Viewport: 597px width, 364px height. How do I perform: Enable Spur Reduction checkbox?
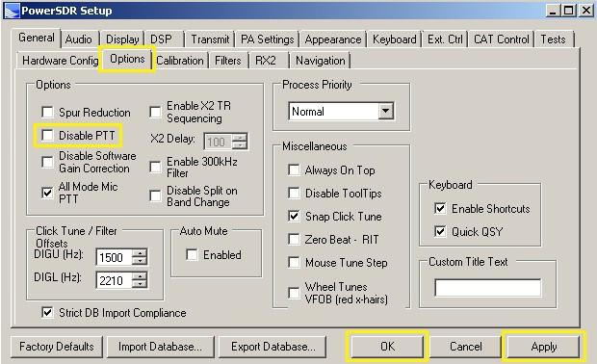tap(47, 113)
